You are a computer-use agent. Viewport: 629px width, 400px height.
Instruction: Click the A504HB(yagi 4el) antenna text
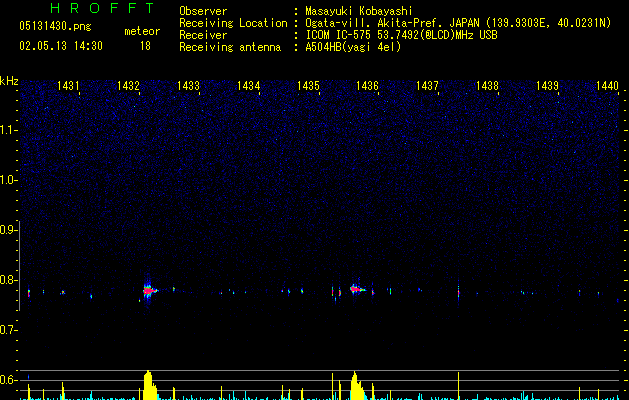click(353, 47)
